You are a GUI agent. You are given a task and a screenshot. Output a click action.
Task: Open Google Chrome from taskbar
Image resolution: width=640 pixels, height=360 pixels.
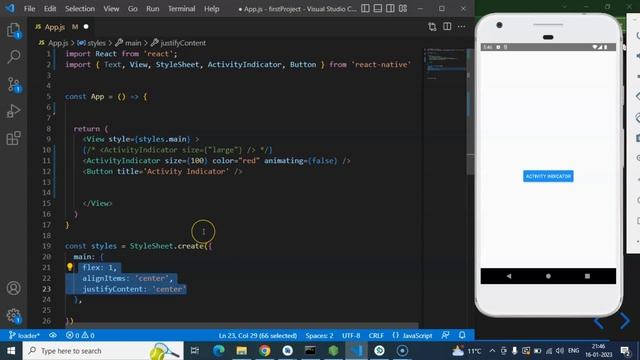264,351
